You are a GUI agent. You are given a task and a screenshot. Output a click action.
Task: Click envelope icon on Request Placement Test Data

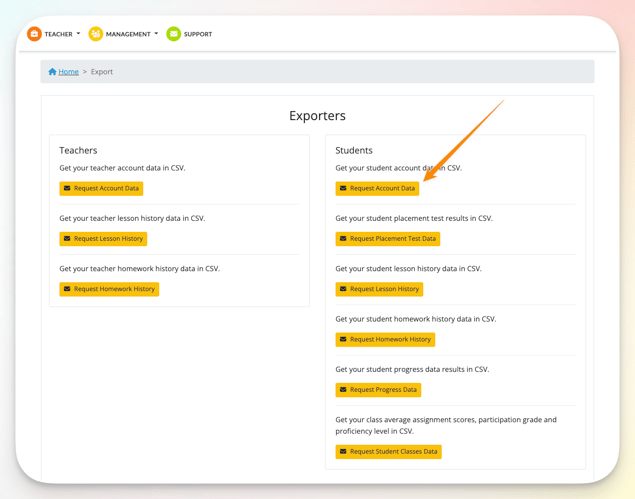click(343, 239)
